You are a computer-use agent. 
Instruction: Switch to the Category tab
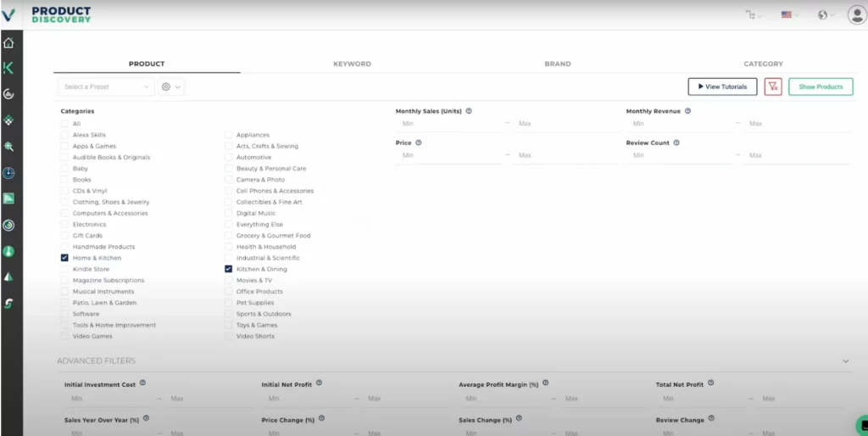(764, 64)
